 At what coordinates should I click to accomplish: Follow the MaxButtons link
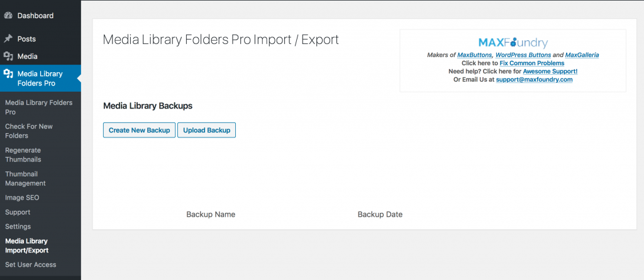(475, 55)
